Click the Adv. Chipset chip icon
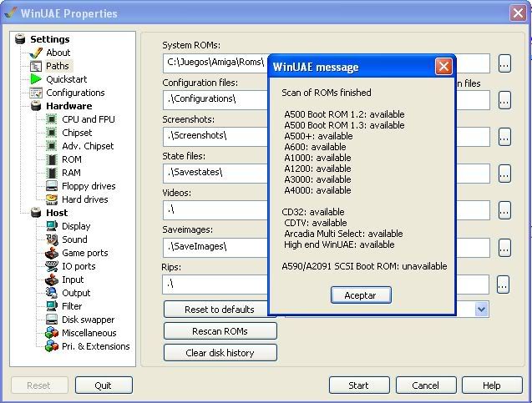The height and width of the screenshot is (403, 532). click(x=52, y=146)
